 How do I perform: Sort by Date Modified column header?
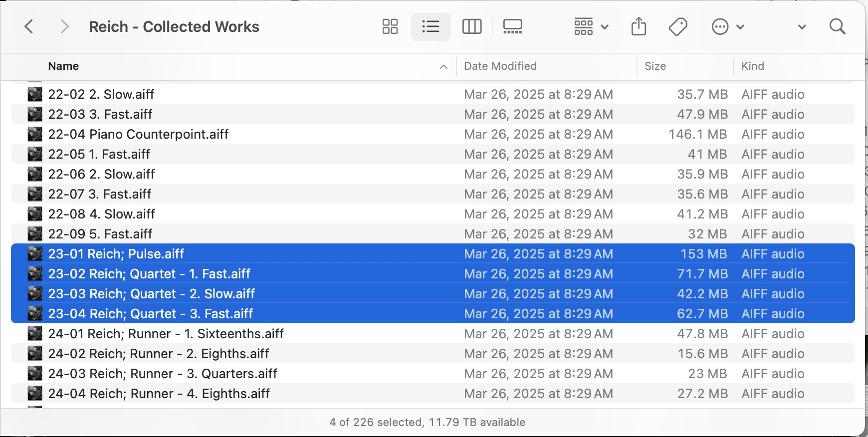(500, 66)
